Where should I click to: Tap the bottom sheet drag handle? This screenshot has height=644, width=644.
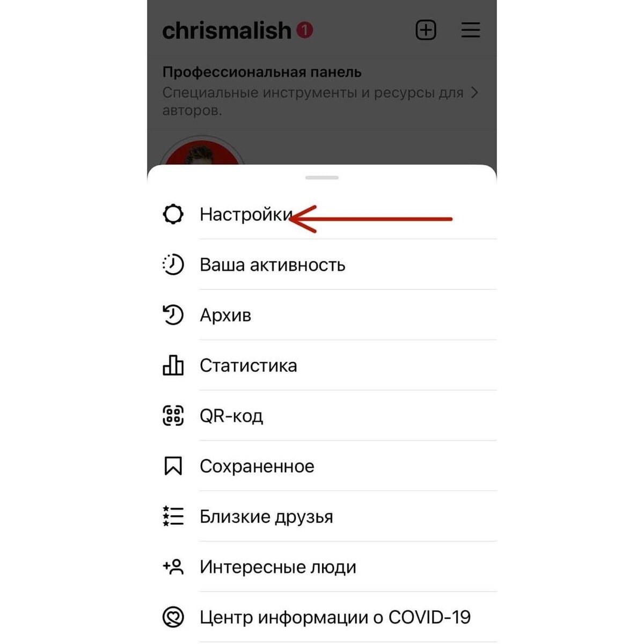322,178
